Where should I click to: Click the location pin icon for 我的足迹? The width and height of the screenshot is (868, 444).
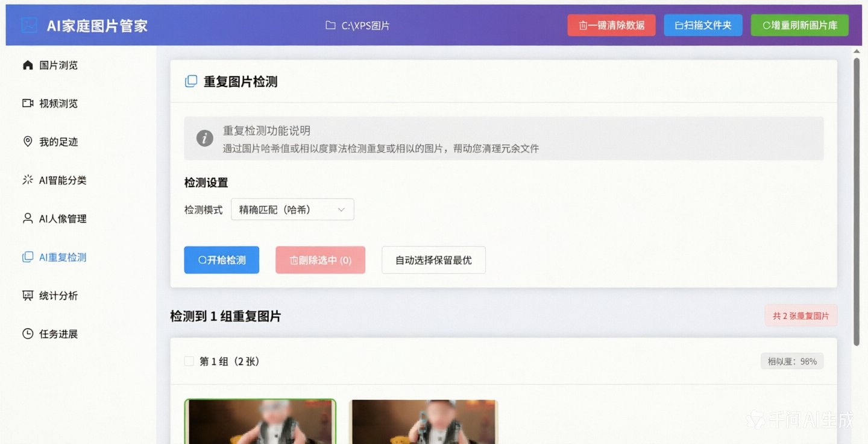coord(28,142)
